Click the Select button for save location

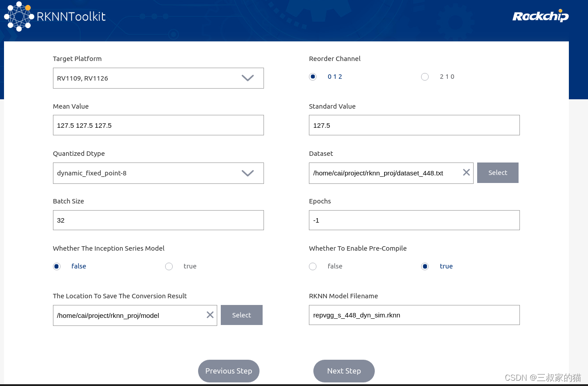pos(242,315)
